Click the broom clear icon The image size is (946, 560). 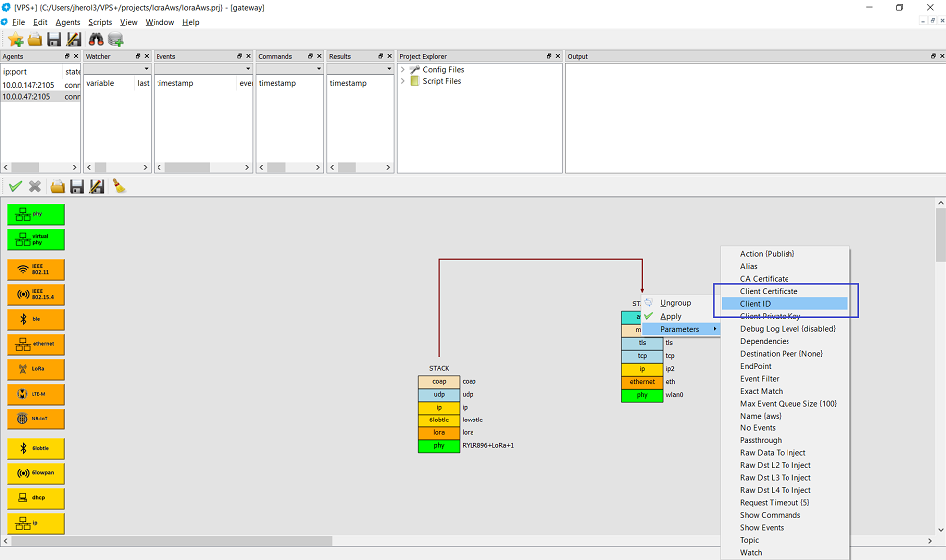(118, 186)
